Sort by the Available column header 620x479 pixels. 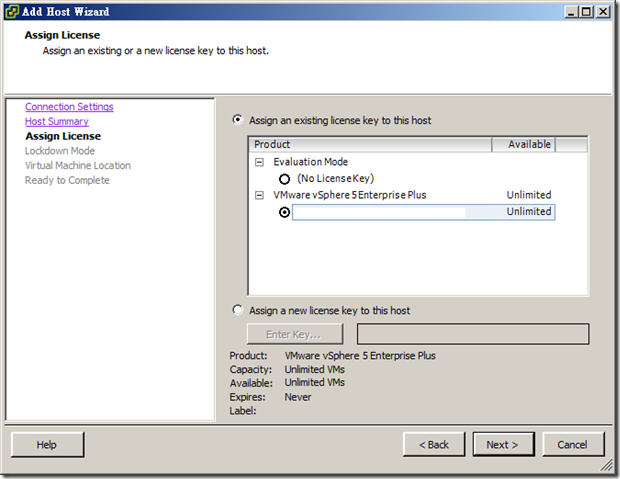click(x=524, y=144)
